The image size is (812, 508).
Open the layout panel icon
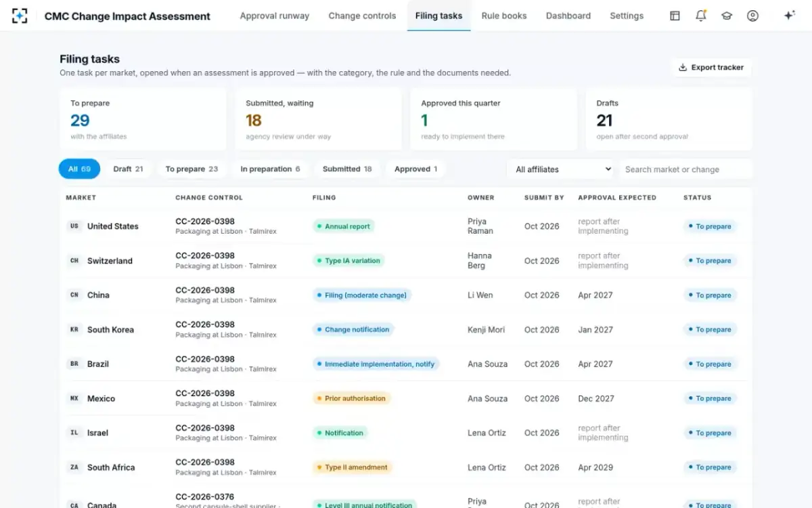point(675,16)
